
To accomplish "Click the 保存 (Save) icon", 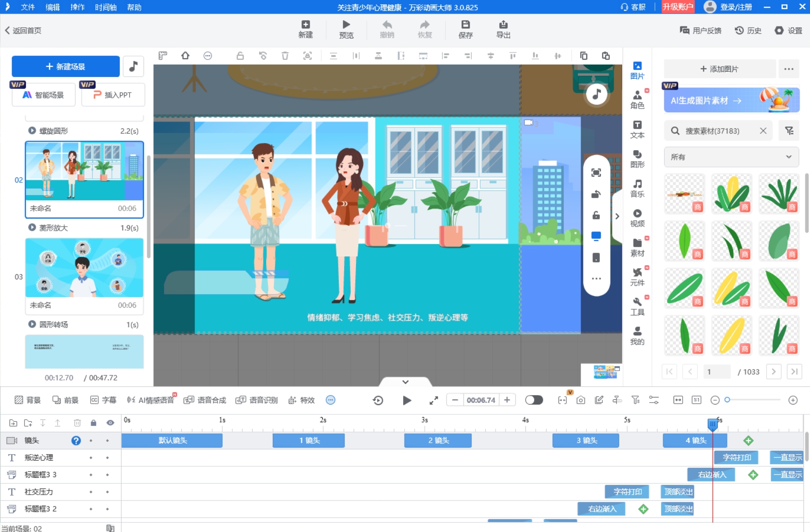I will coord(465,29).
